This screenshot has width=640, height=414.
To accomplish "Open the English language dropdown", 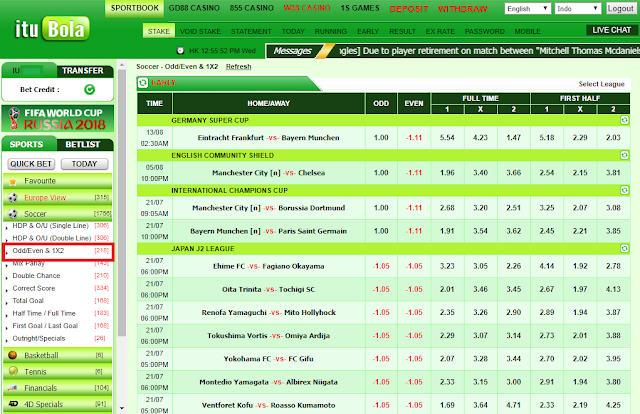I will pyautogui.click(x=528, y=9).
